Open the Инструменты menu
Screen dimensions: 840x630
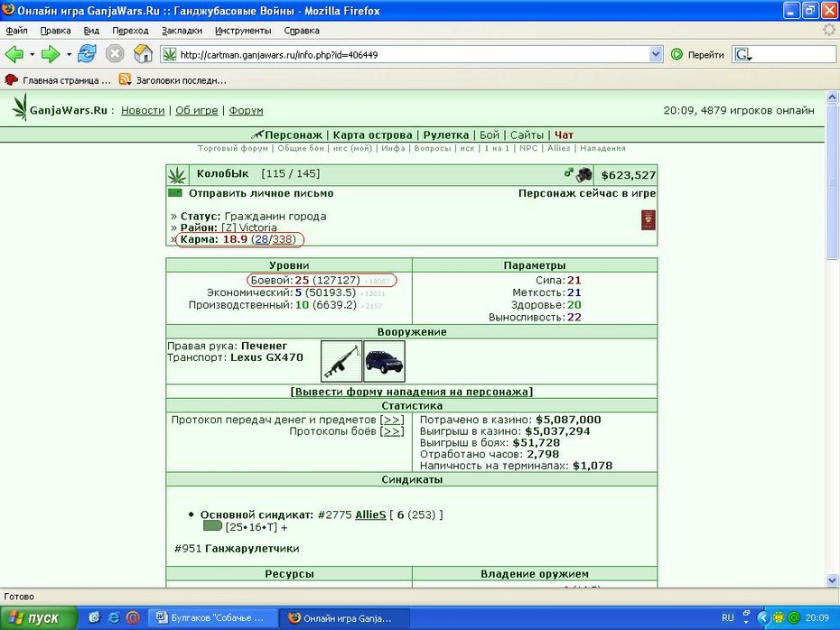pos(243,31)
